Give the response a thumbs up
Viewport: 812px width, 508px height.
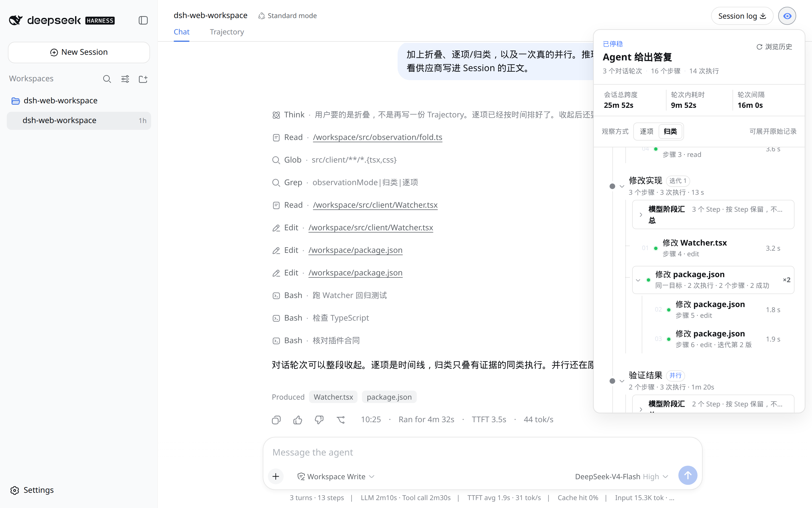click(298, 420)
